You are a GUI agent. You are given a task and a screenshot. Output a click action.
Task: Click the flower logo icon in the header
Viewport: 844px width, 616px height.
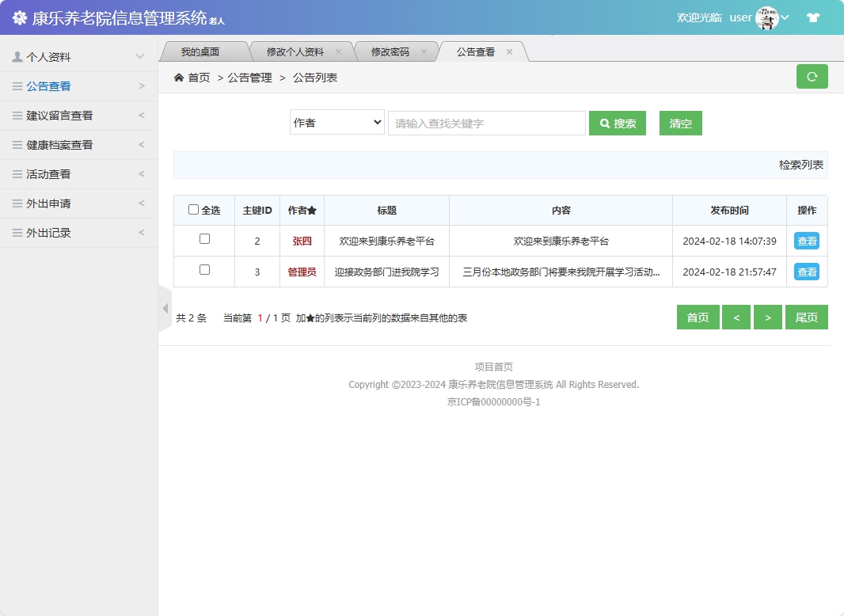pyautogui.click(x=19, y=17)
